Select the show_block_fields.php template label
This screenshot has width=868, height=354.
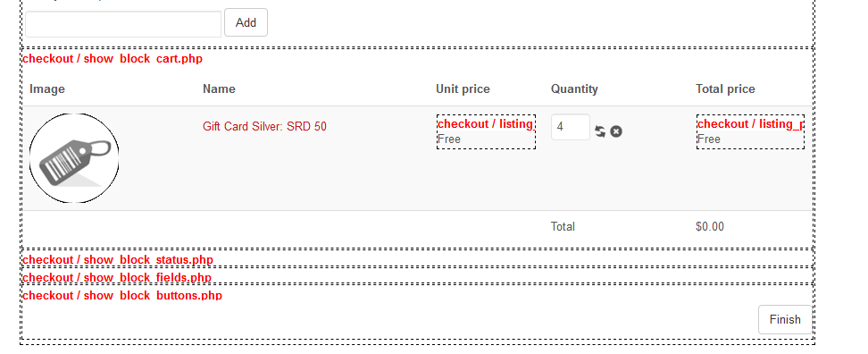pos(117,277)
